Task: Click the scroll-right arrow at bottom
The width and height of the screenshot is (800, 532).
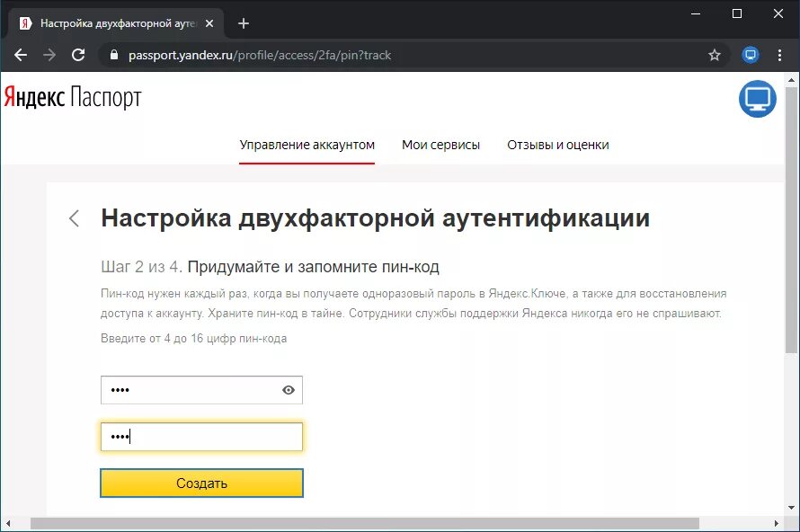Action: (776, 523)
